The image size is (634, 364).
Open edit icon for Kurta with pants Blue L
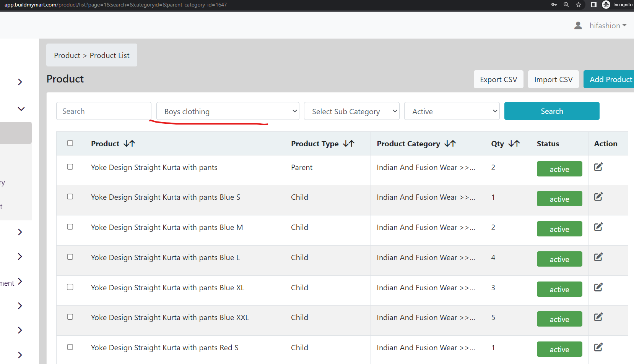(598, 257)
